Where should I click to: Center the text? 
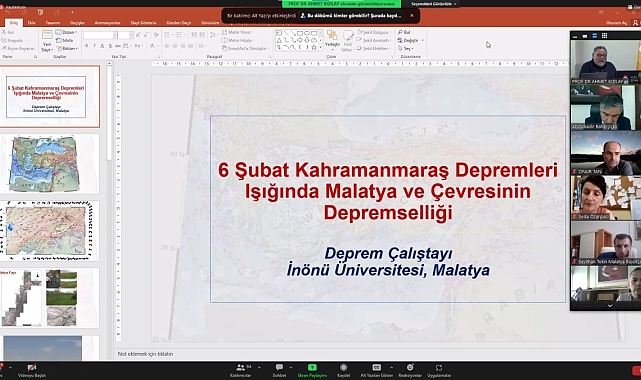[175, 46]
